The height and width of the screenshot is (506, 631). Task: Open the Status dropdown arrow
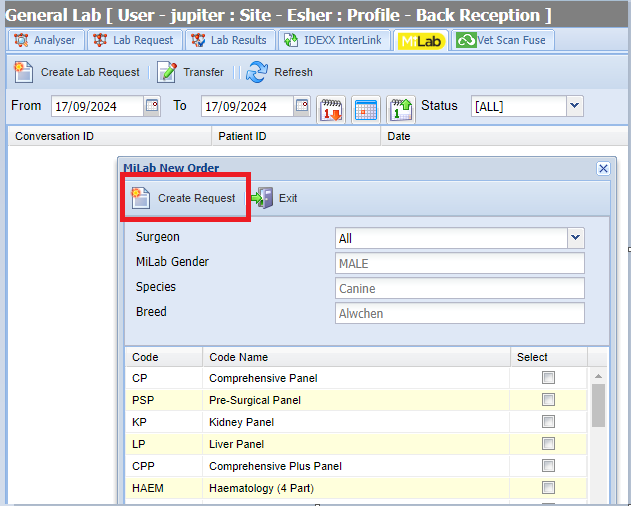click(x=575, y=106)
